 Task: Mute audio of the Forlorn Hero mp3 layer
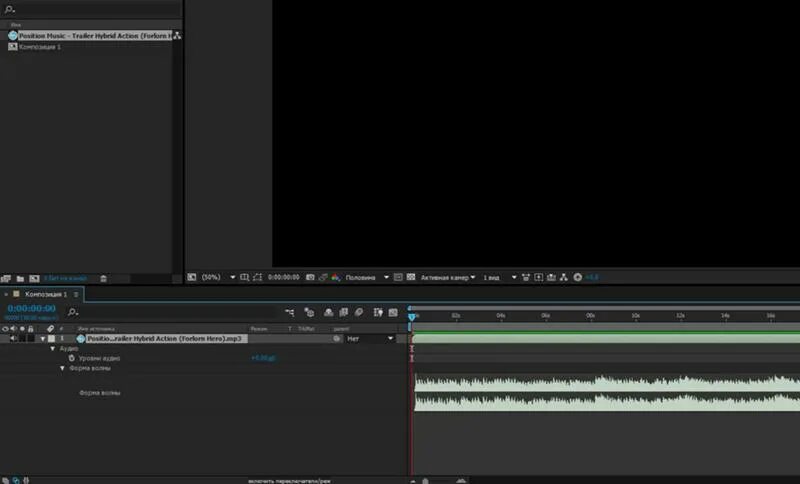coord(13,339)
